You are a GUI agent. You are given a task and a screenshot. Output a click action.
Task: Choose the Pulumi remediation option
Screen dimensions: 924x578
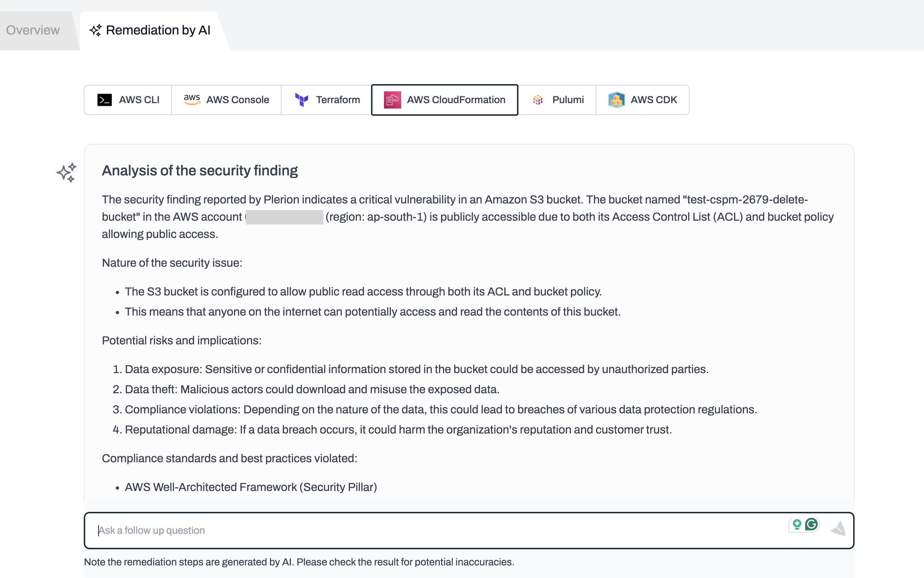[x=557, y=100]
